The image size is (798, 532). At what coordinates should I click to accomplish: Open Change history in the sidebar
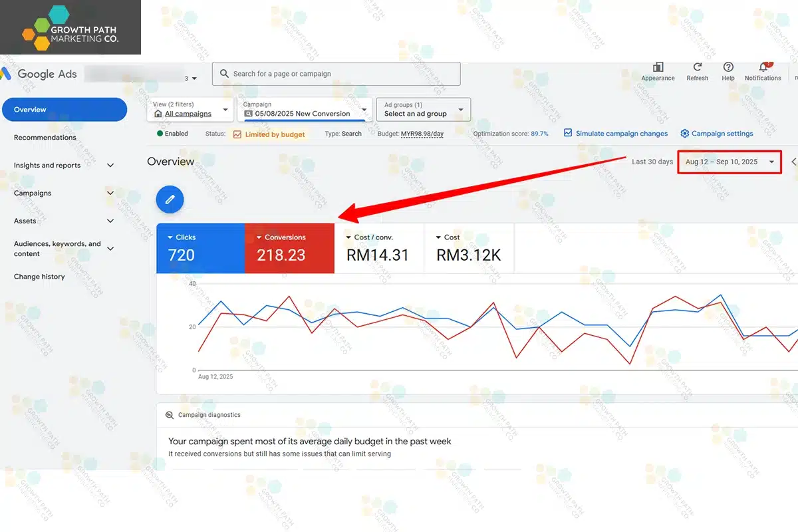tap(39, 277)
